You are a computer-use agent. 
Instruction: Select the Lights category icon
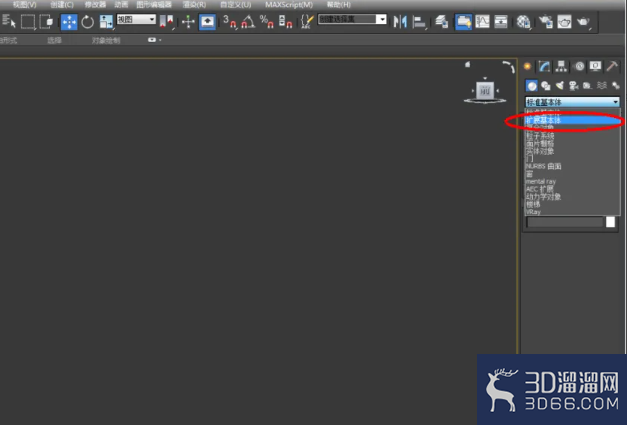559,86
